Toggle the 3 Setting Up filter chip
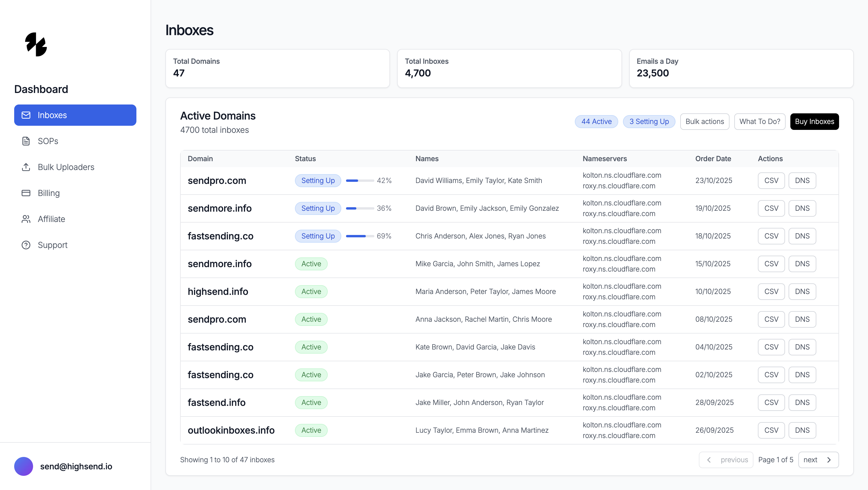Image resolution: width=868 pixels, height=490 pixels. (x=649, y=121)
